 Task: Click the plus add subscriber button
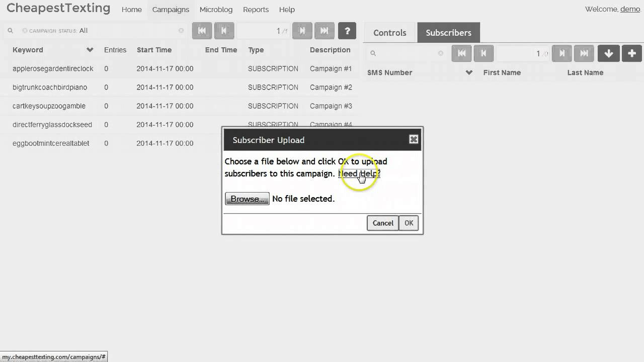tap(632, 53)
